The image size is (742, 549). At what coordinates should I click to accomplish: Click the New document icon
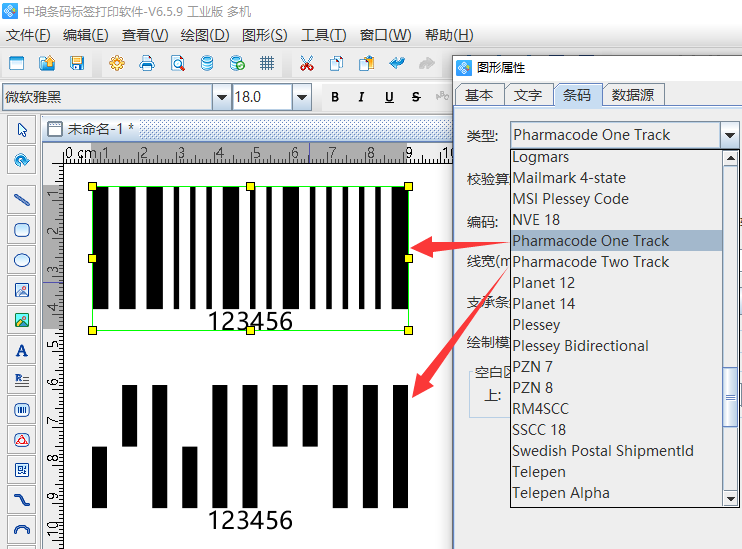point(17,63)
